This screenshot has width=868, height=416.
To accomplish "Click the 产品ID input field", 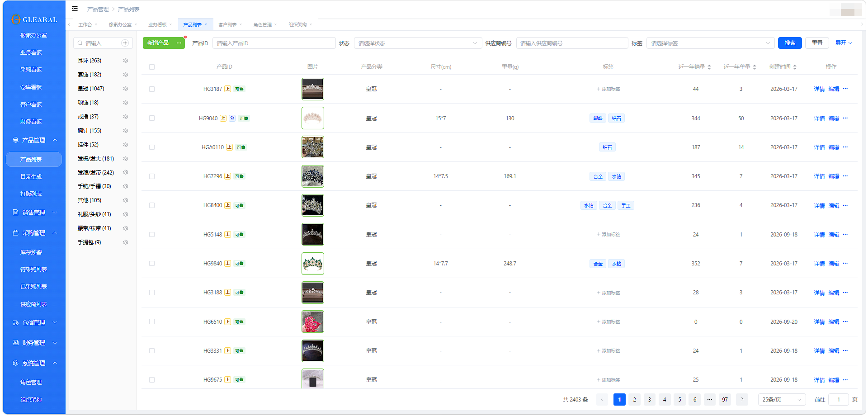I will [x=274, y=43].
